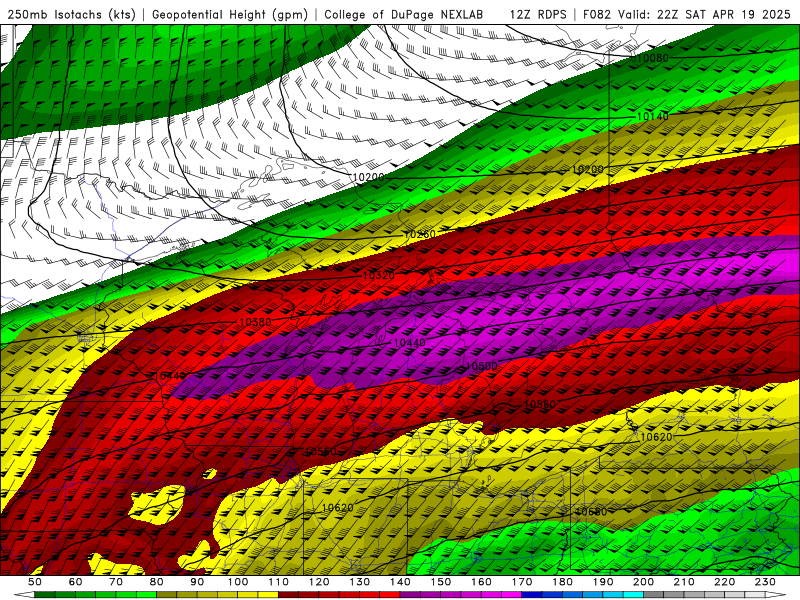This screenshot has width=800, height=600.
Task: Click the 170 knot colorbar label
Action: (522, 582)
